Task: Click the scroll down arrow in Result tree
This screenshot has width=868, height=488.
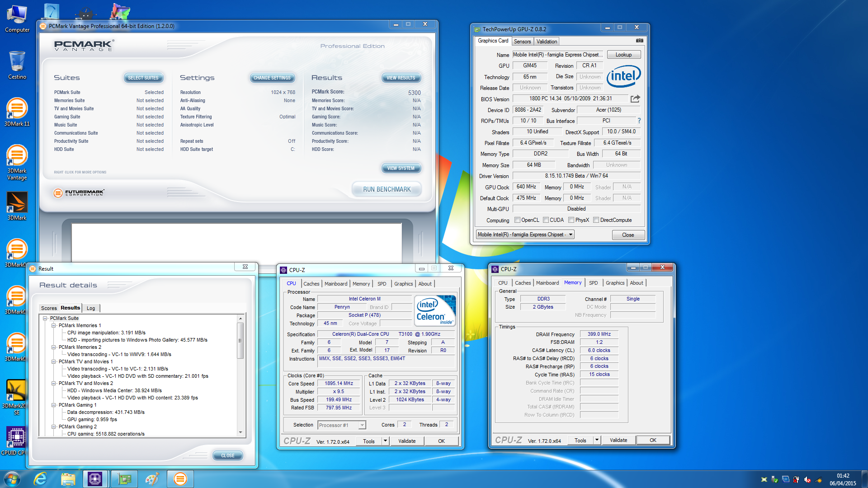Action: coord(241,432)
